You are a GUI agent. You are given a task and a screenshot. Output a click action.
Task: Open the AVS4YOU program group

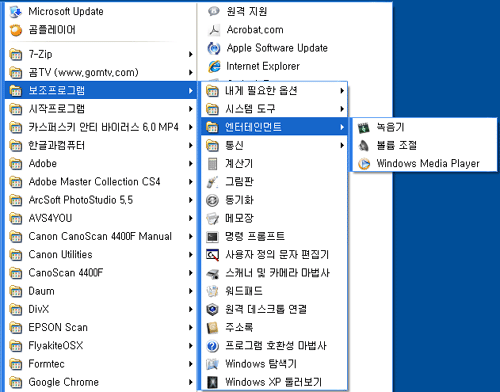coord(101,218)
